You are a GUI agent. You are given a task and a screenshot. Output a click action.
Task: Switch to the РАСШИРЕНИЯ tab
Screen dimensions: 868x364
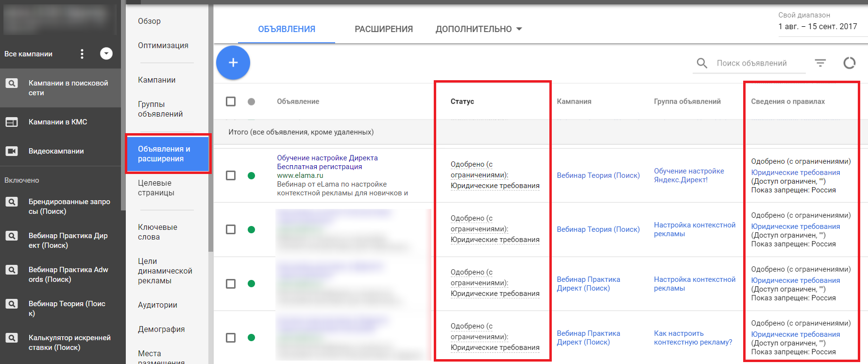pos(384,29)
